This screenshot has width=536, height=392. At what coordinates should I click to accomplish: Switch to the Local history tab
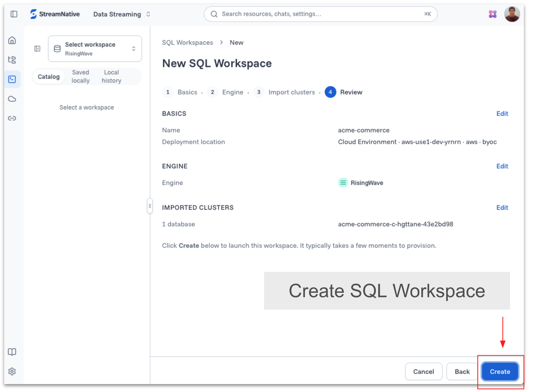[x=111, y=76]
